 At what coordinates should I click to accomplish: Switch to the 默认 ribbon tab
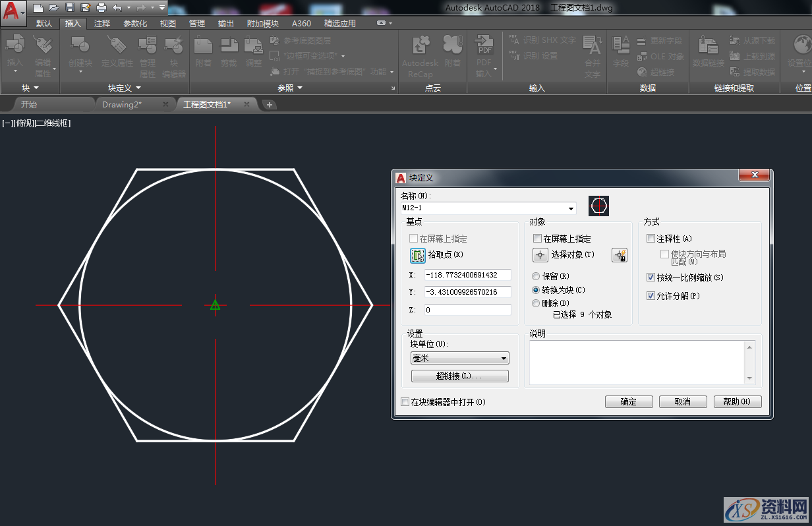(x=43, y=22)
